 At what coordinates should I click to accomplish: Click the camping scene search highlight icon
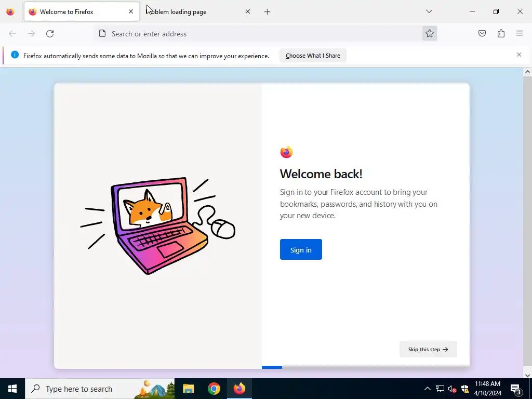(155, 389)
